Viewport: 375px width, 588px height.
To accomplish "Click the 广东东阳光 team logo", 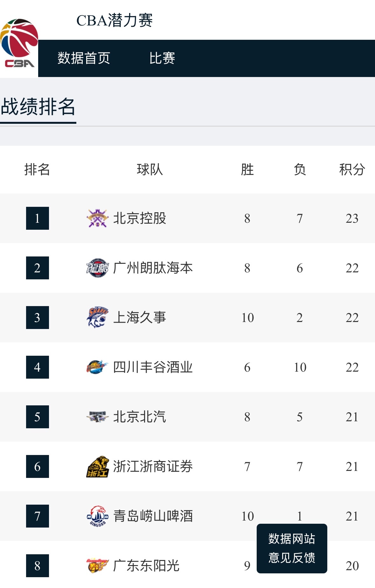I will [x=97, y=566].
